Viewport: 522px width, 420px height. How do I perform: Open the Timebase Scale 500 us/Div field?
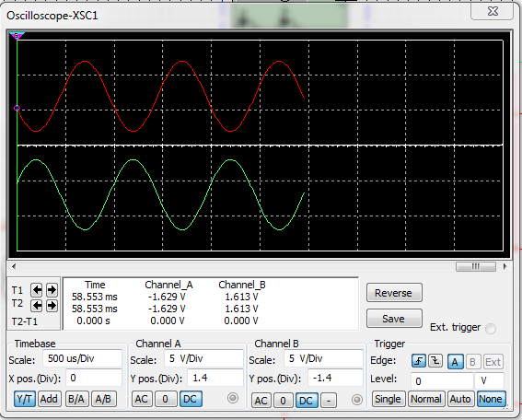(82, 358)
